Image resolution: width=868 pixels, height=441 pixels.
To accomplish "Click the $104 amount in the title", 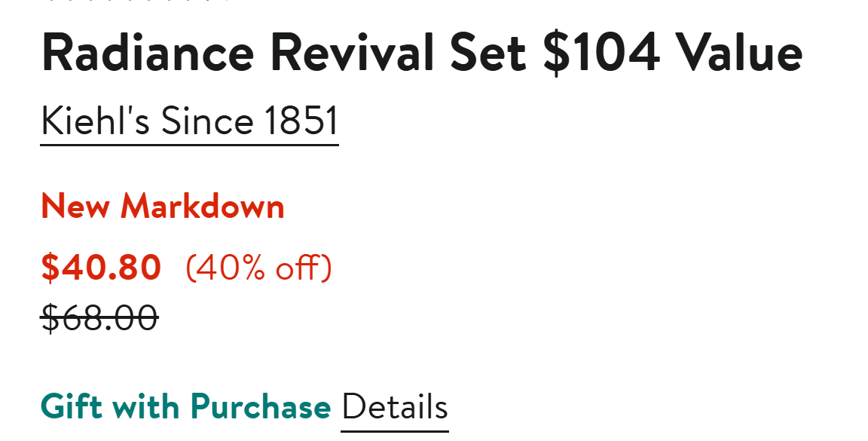I will pos(601,54).
